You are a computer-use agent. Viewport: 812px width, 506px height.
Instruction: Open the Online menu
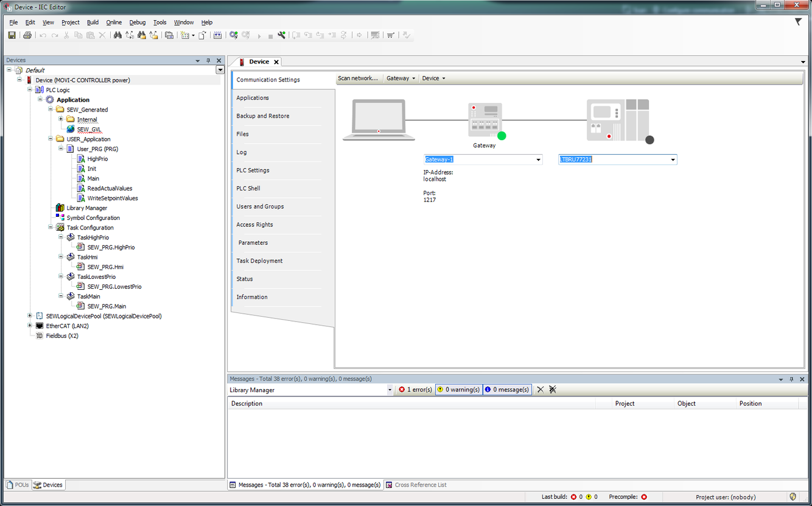114,23
